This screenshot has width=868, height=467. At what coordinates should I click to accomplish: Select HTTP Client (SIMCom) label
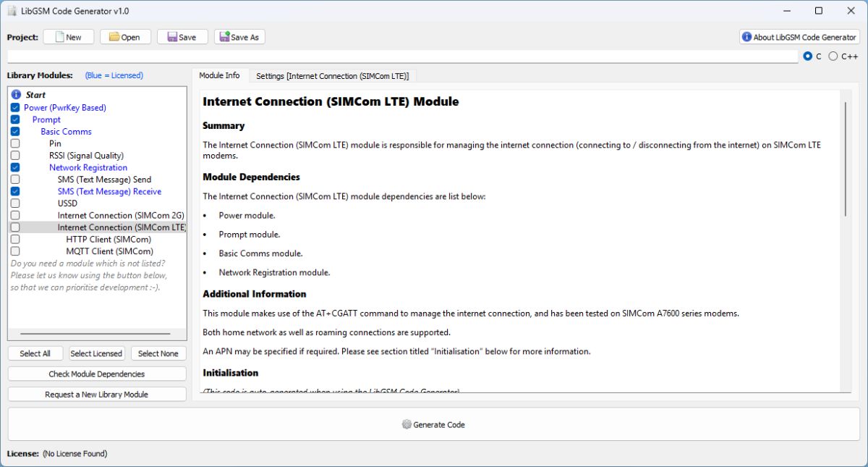[x=109, y=240]
